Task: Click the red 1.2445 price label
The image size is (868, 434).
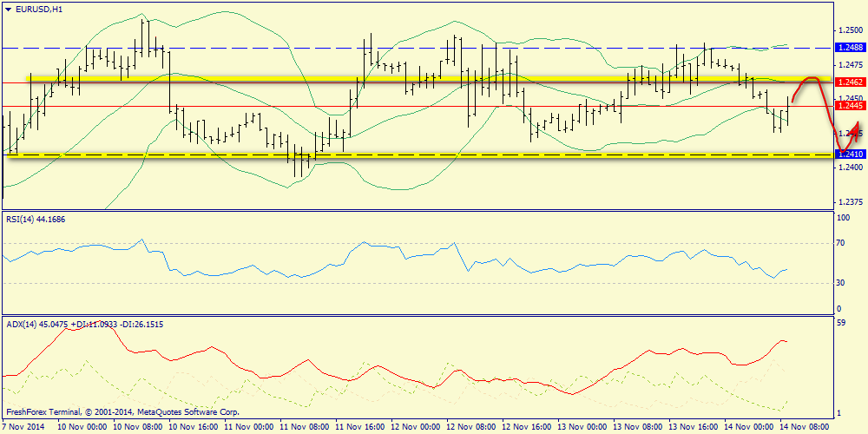Action: coord(852,106)
